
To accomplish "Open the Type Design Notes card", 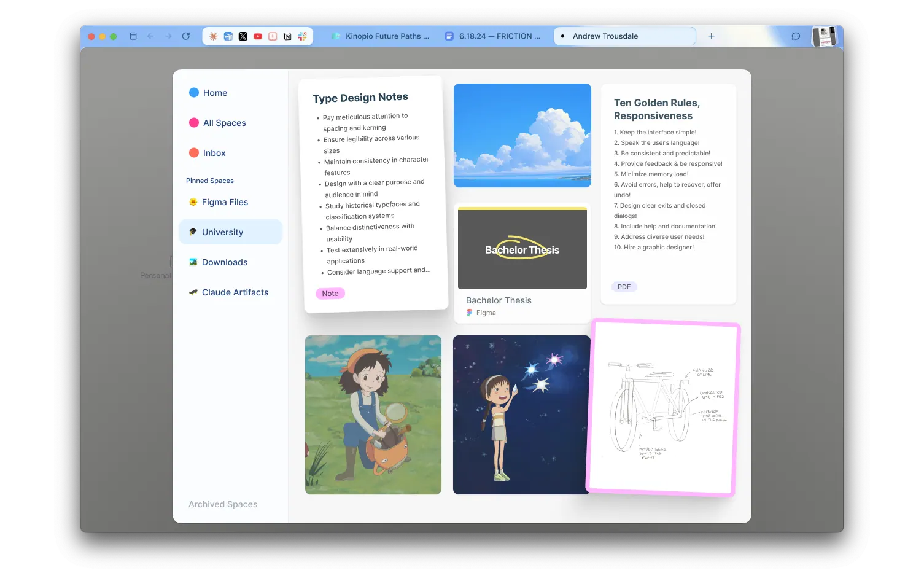I will [373, 194].
